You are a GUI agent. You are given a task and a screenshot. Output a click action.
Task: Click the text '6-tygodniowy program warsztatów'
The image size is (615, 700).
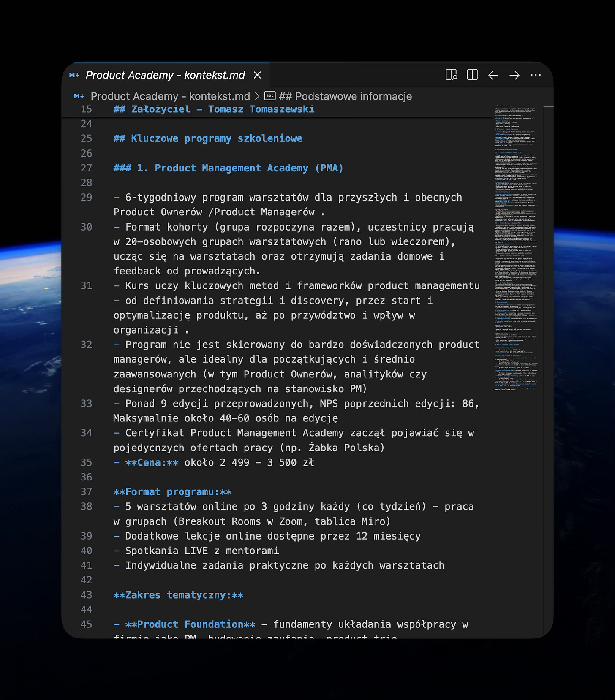point(217,198)
